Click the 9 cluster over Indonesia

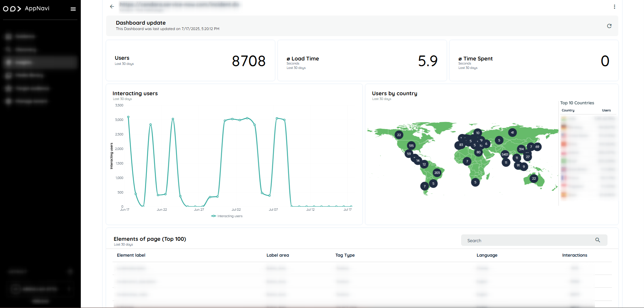(x=524, y=166)
